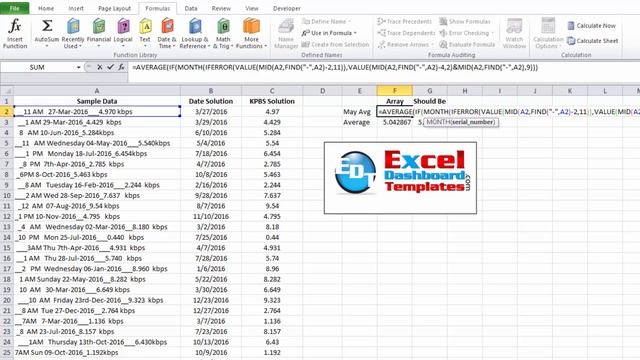The width and height of the screenshot is (640, 360).
Task: Select cell containing 7AM Sun 09-Oct-2016
Action: (x=97, y=352)
